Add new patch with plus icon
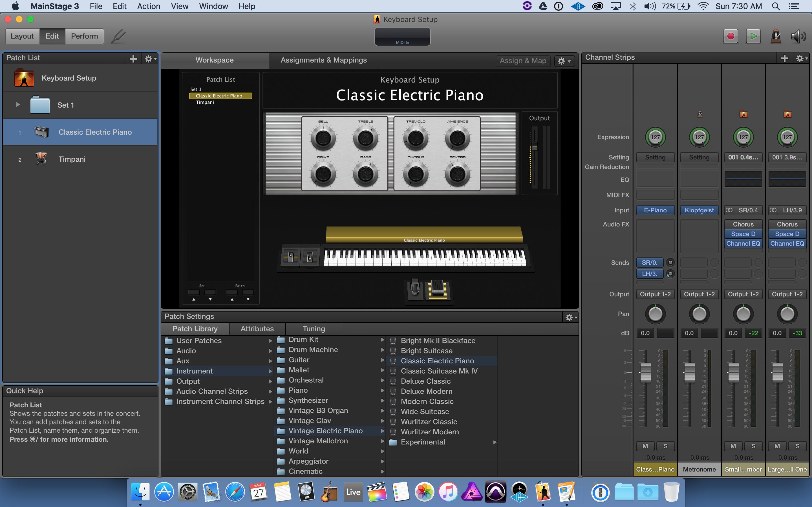 pos(133,59)
